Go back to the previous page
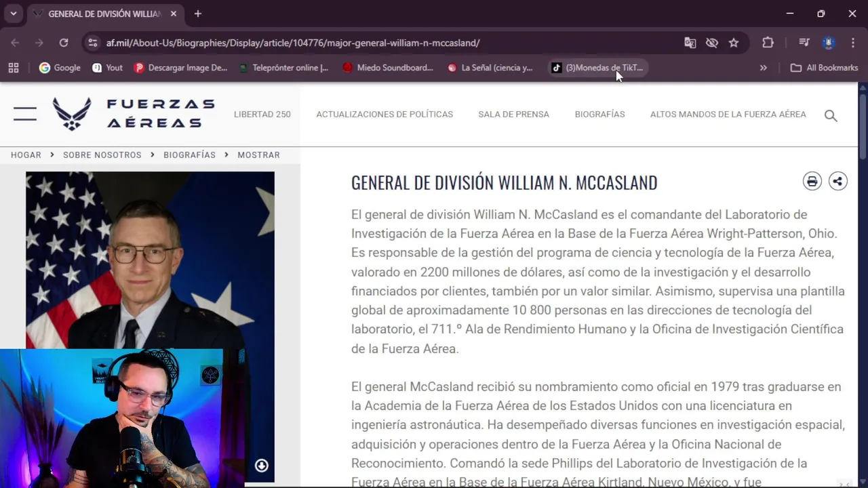This screenshot has height=488, width=868. (x=15, y=43)
